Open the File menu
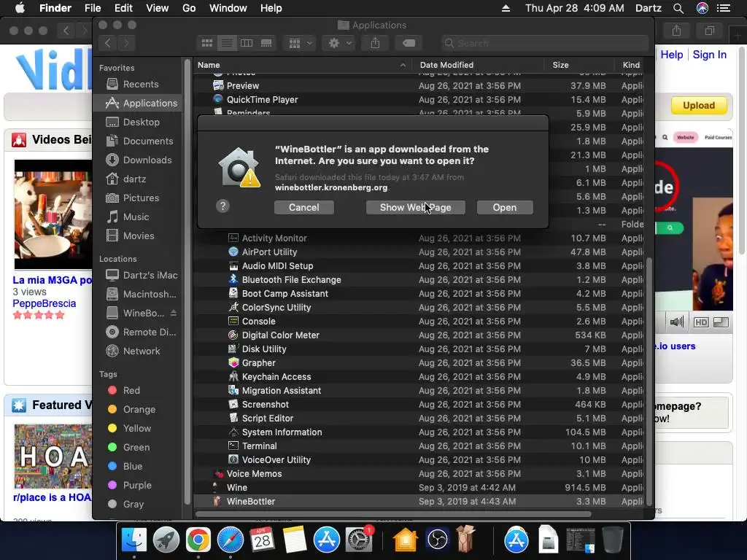Image resolution: width=747 pixels, height=560 pixels. tap(93, 8)
